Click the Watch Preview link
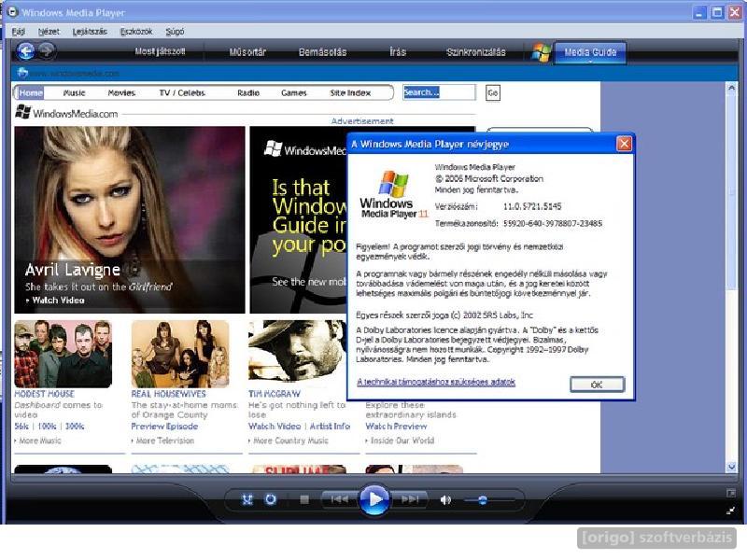This screenshot has height=560, width=747. pos(396,427)
